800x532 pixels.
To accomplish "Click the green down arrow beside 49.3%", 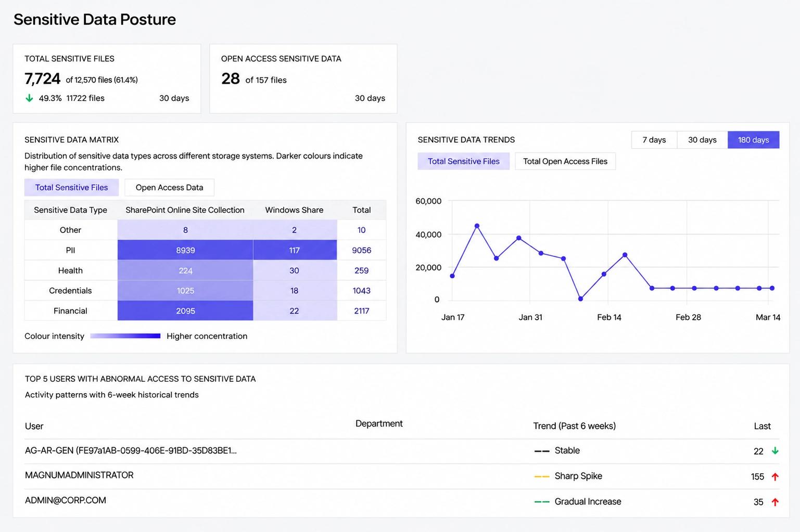I will (x=29, y=98).
